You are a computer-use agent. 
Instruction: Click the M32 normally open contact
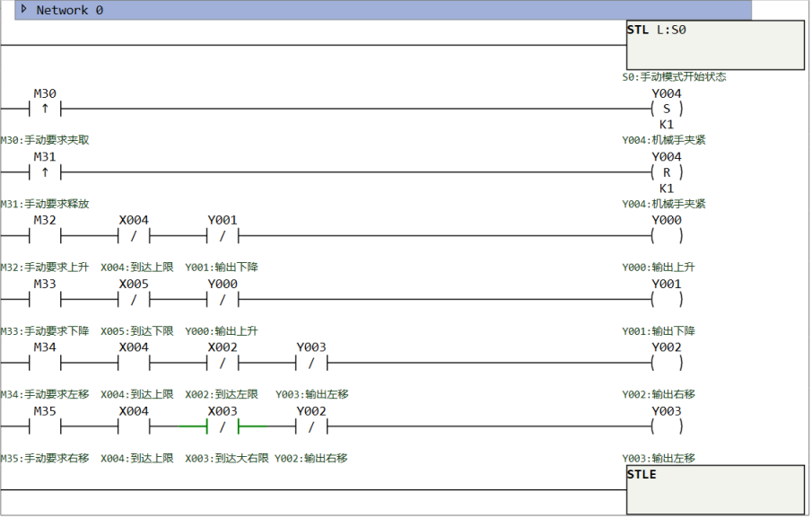click(45, 236)
